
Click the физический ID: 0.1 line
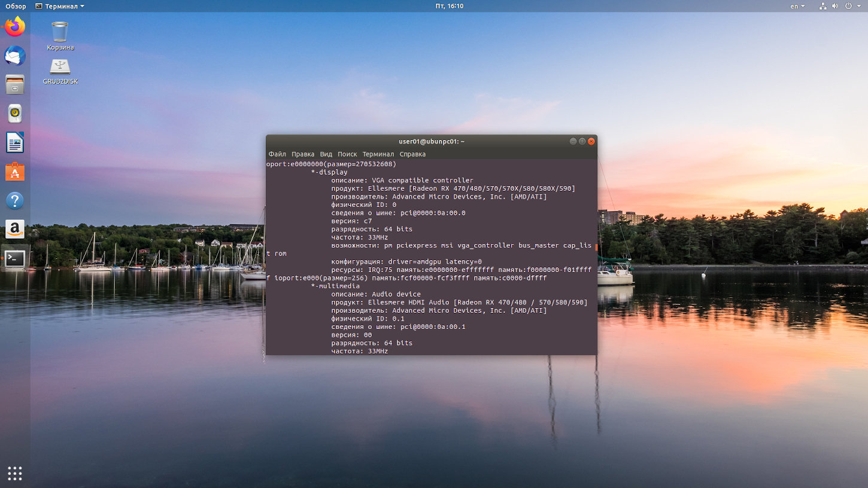tap(368, 319)
